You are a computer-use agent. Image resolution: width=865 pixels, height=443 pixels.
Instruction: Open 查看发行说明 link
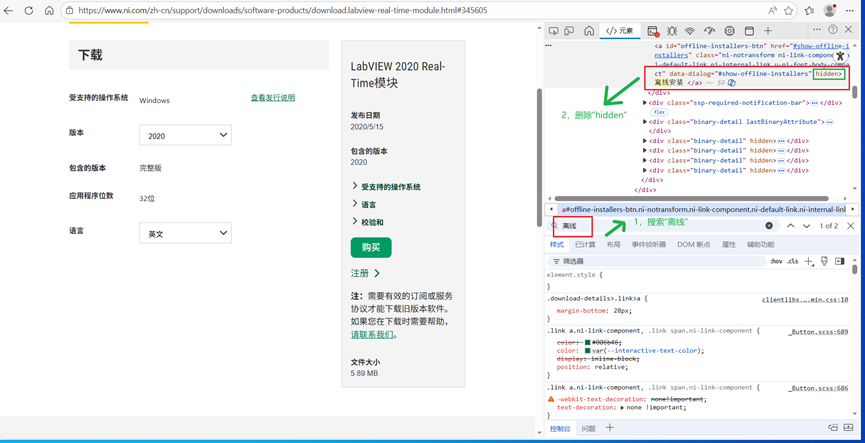273,98
